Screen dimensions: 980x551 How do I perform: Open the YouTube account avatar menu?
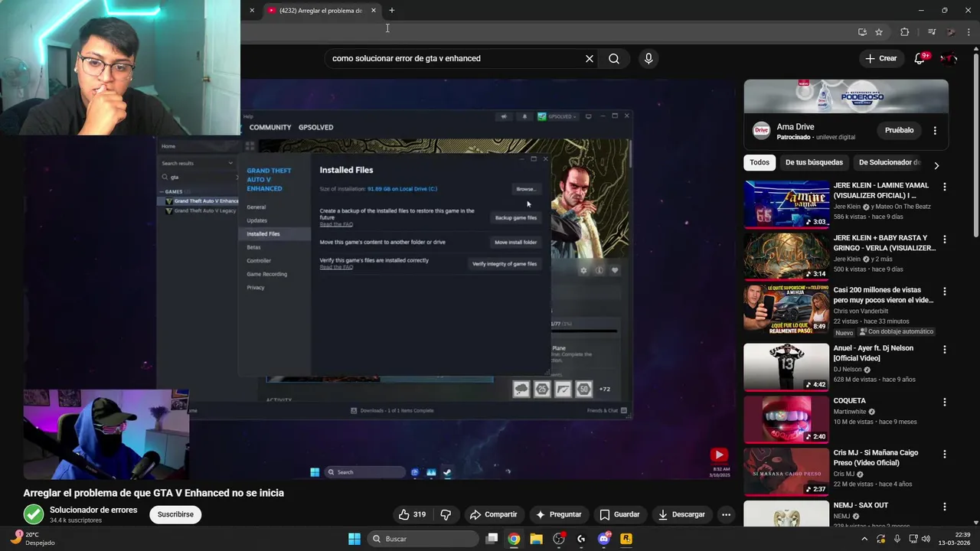(949, 58)
